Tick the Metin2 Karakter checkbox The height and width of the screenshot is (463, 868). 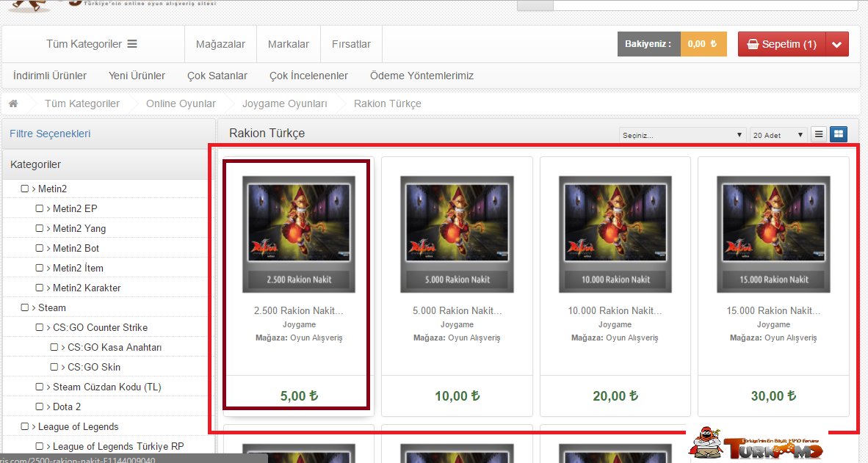(x=40, y=288)
